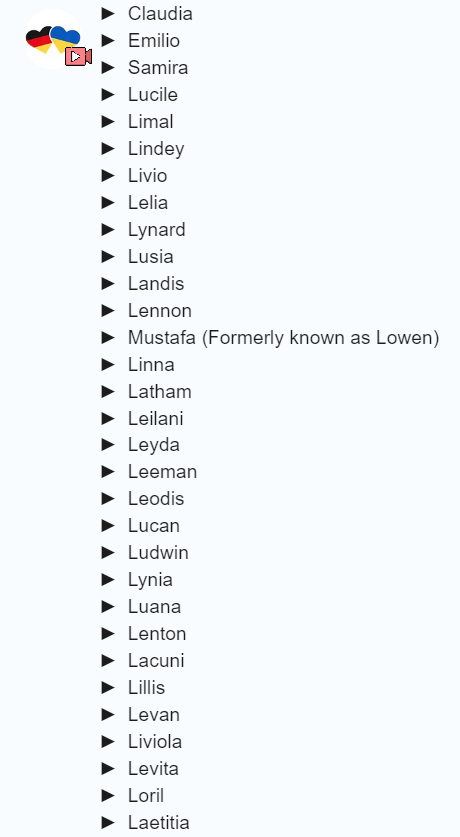Click the German-Ukrainian hearts avatar
The image size is (460, 837).
pyautogui.click(x=53, y=39)
